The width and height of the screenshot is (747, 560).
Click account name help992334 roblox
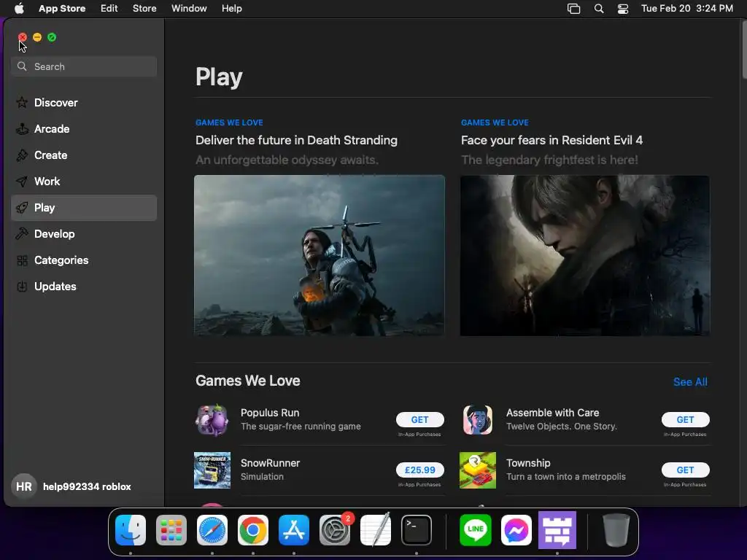coord(87,486)
